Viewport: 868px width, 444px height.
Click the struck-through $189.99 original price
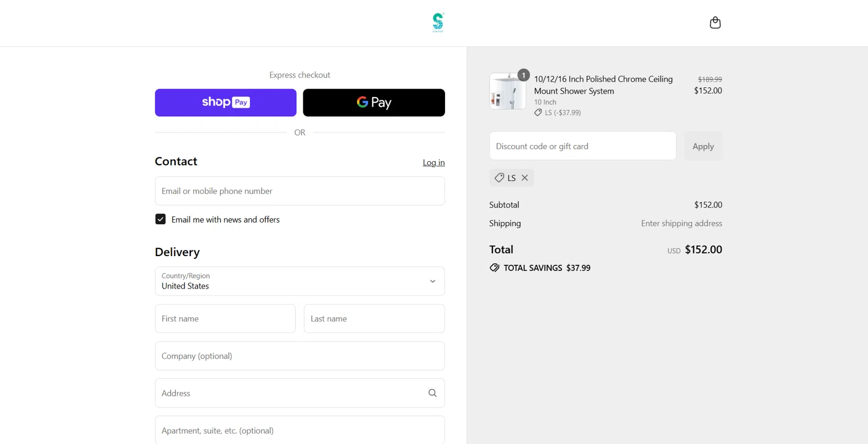pos(710,79)
